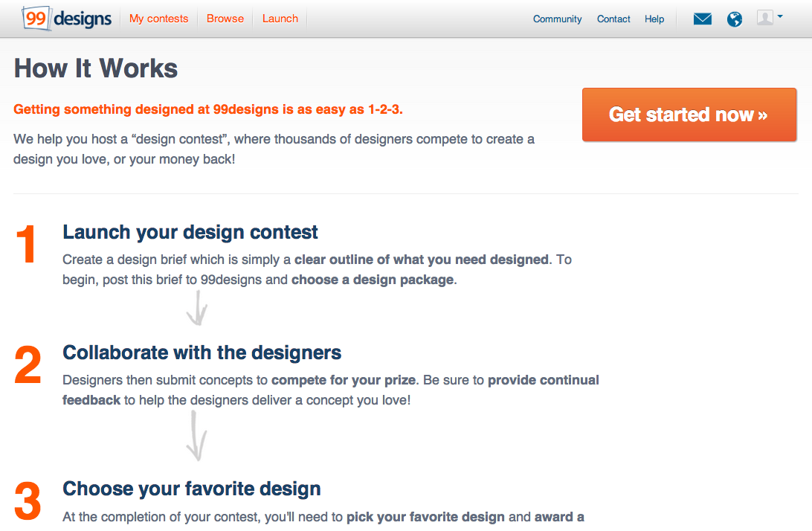Click the Choose your favorite design heading

tap(192, 489)
